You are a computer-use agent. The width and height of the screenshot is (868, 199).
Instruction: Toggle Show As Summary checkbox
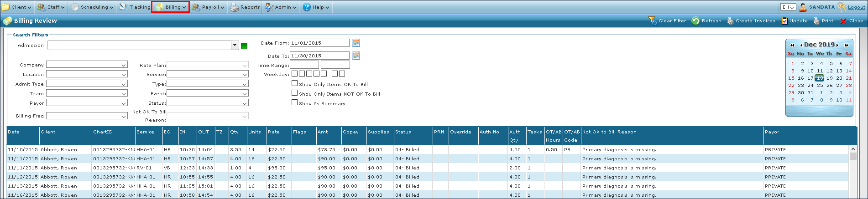point(295,102)
